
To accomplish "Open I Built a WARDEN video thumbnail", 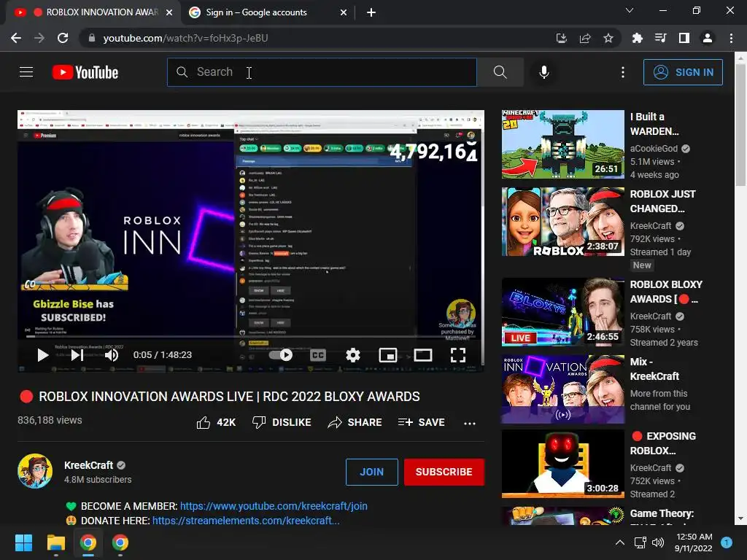I will coord(563,144).
